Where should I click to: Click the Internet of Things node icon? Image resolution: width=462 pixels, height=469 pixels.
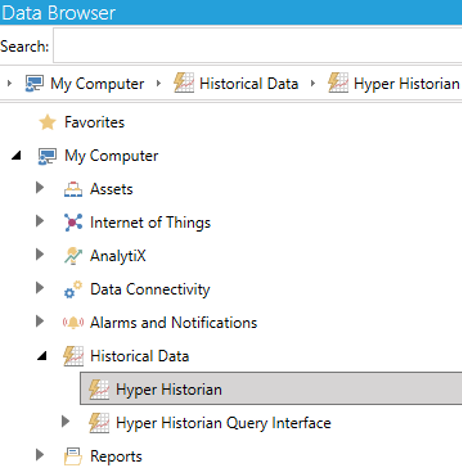[x=73, y=222]
